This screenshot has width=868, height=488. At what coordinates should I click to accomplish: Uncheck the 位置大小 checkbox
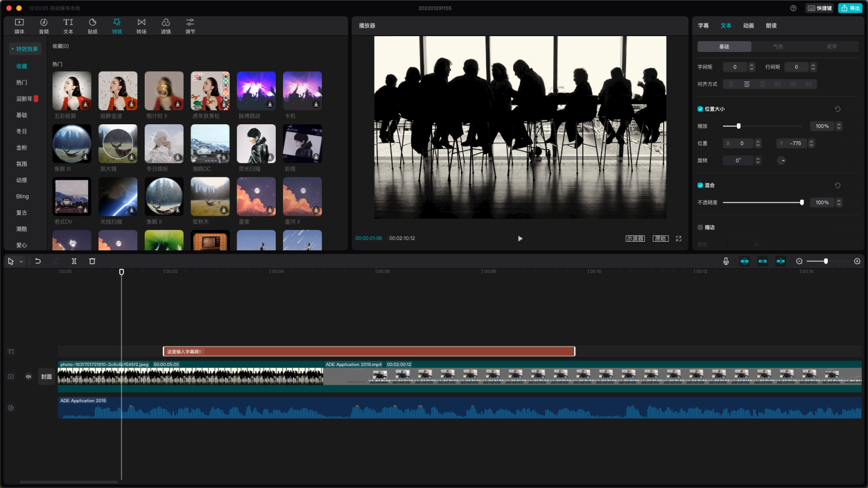pyautogui.click(x=700, y=109)
